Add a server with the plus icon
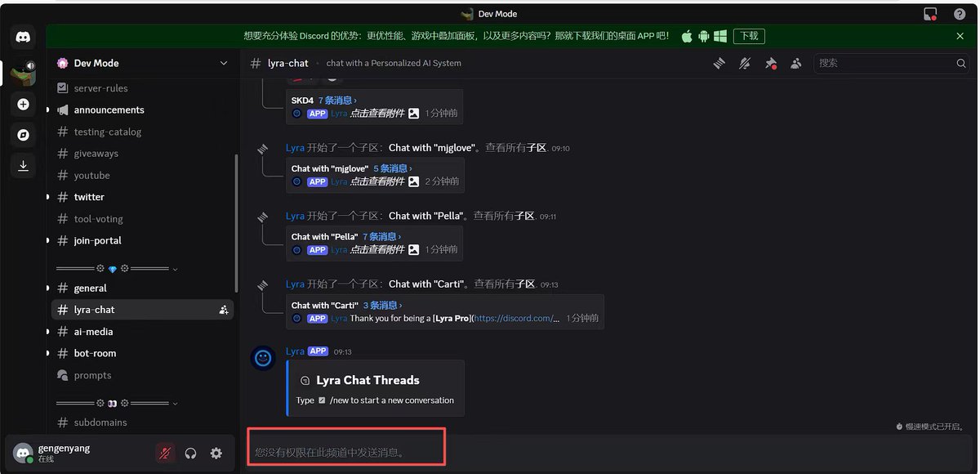 point(23,105)
